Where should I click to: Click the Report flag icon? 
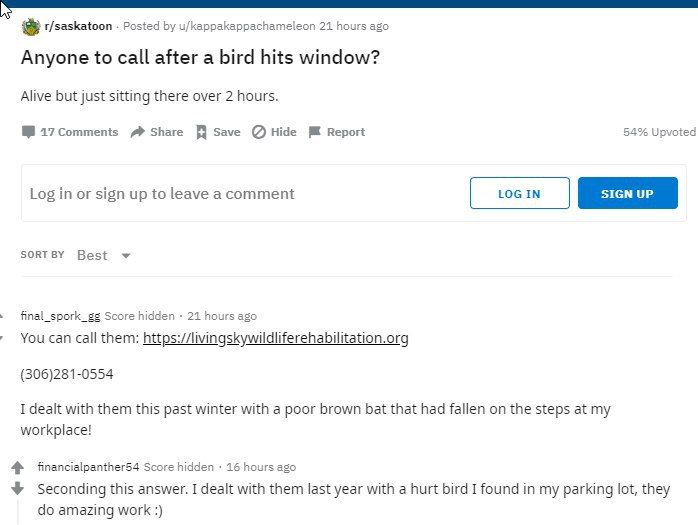pos(314,132)
